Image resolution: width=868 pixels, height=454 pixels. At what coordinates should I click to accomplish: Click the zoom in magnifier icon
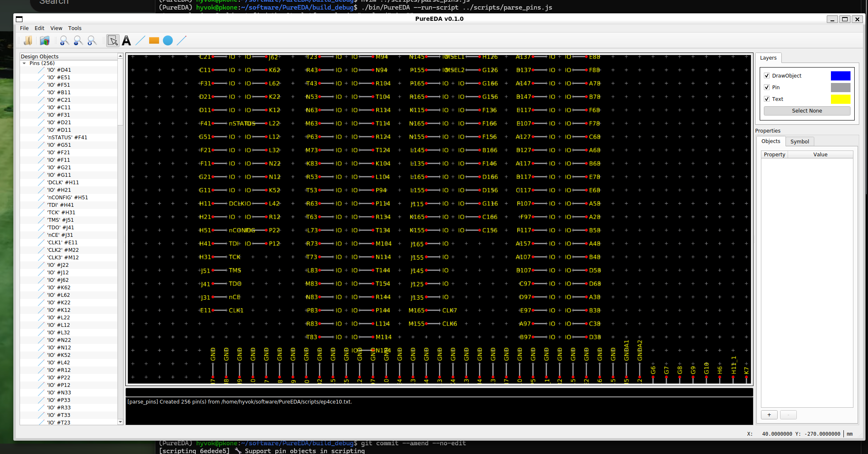(64, 40)
